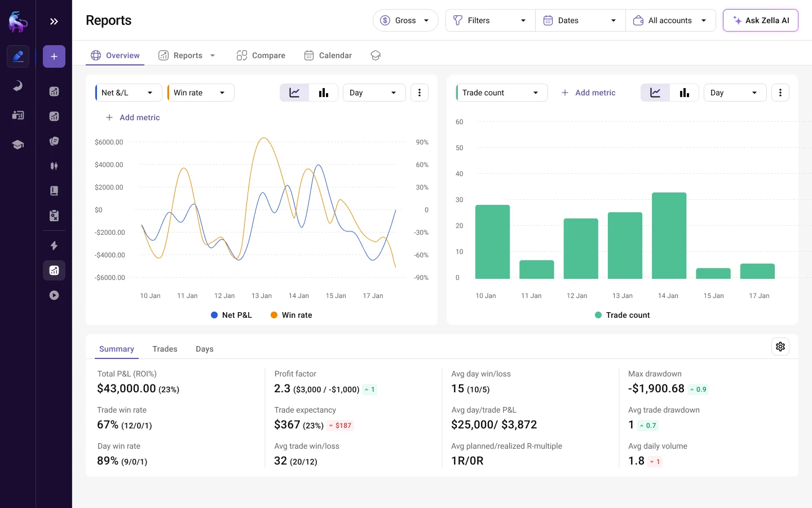Switch to the Compare tab
The height and width of the screenshot is (508, 812).
pyautogui.click(x=261, y=55)
